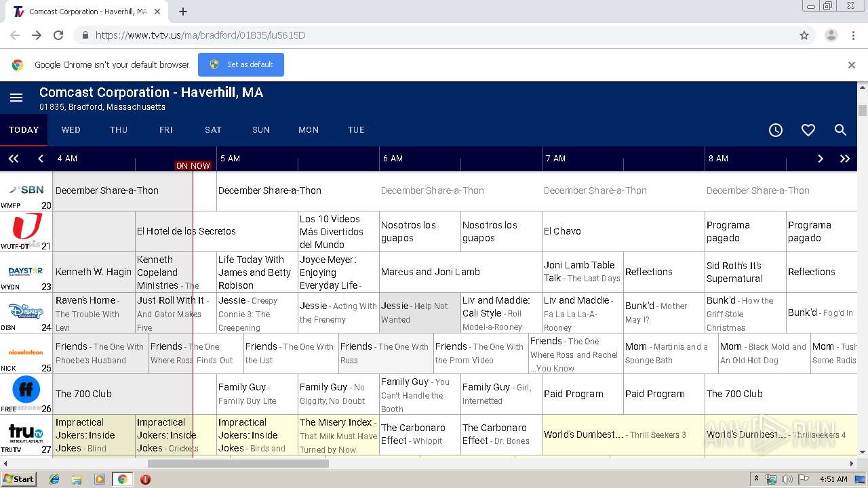Switch to SUN tab
The image size is (868, 488).
click(261, 130)
